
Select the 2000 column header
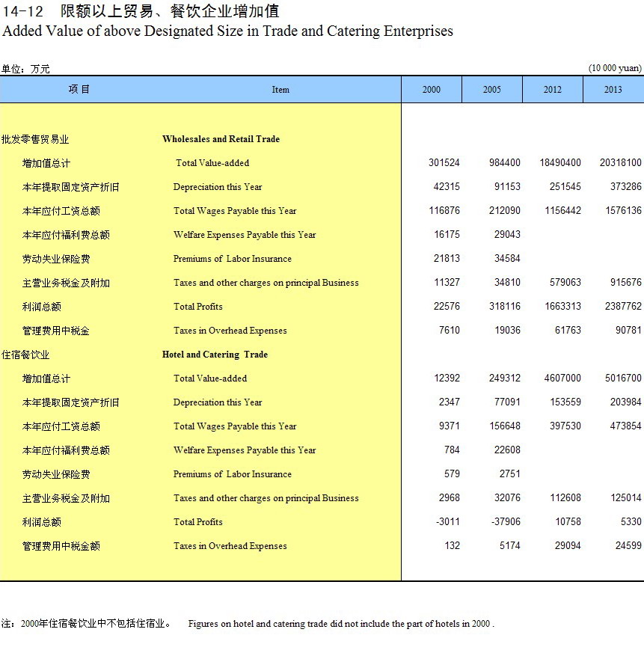pyautogui.click(x=432, y=89)
